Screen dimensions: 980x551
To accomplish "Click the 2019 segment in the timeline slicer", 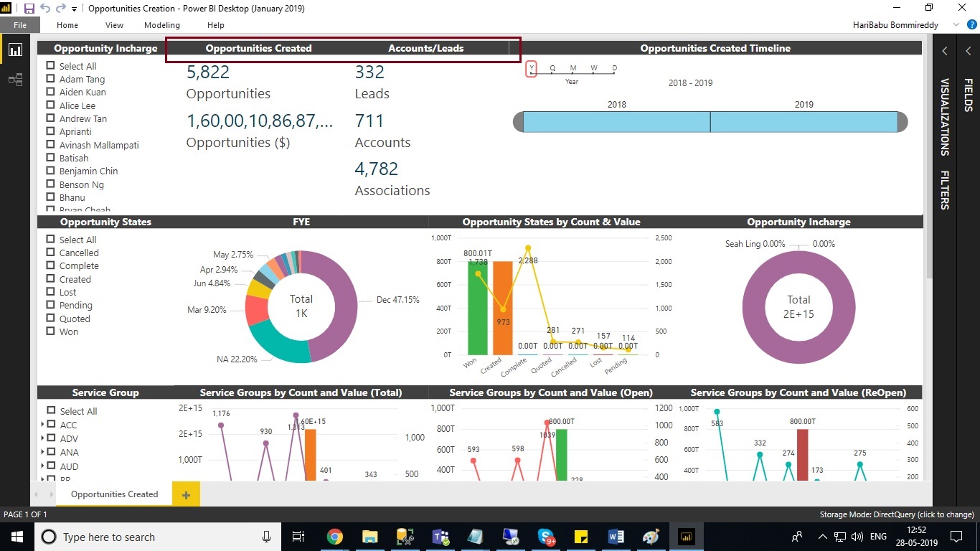I will point(804,122).
